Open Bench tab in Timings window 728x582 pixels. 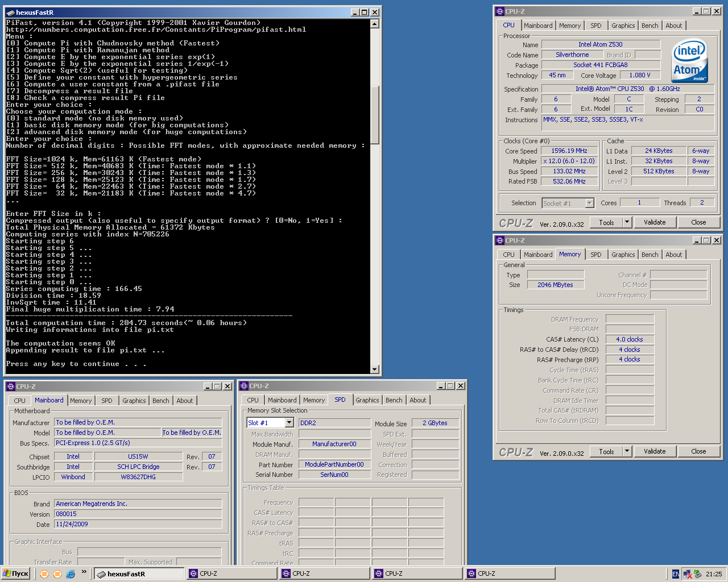[650, 255]
